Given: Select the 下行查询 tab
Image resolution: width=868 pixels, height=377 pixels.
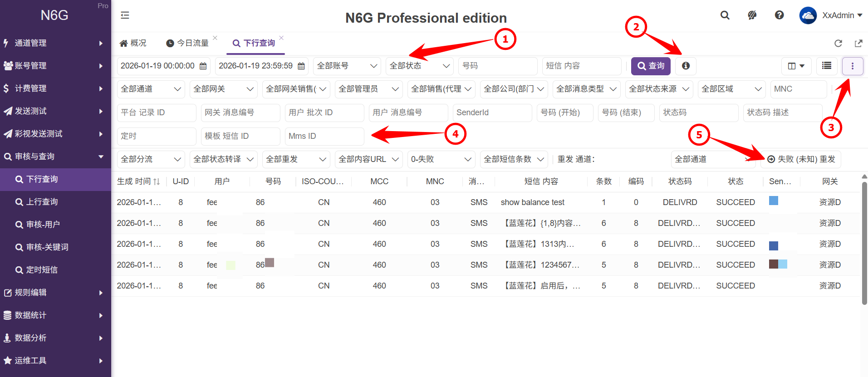Looking at the screenshot, I should (254, 43).
